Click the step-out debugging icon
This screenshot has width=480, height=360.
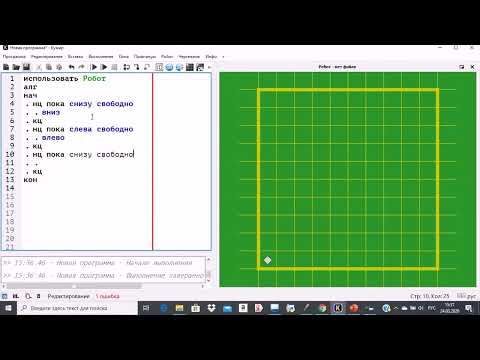[147, 67]
